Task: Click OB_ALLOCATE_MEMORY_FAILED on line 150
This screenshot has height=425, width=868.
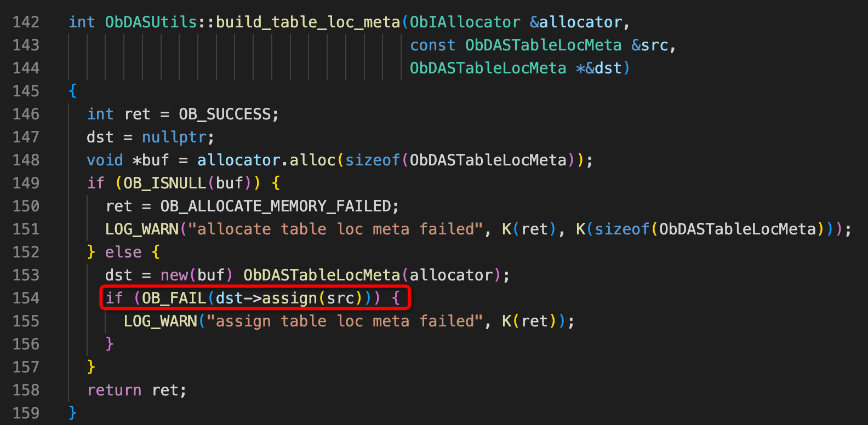Action: [276, 206]
